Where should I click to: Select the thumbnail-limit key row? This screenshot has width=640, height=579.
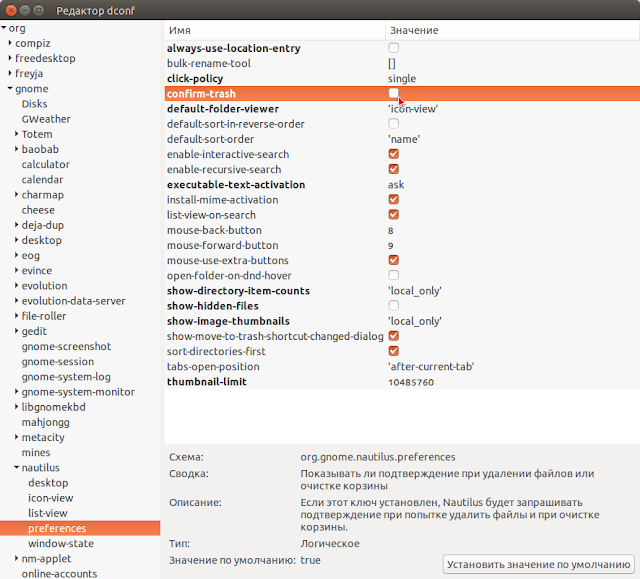[402, 382]
